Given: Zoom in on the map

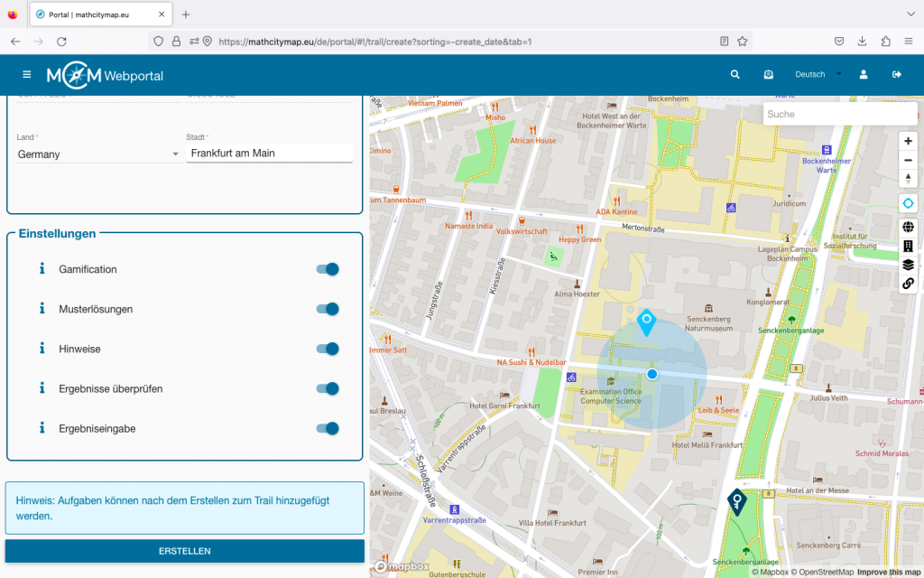Looking at the screenshot, I should pos(908,141).
